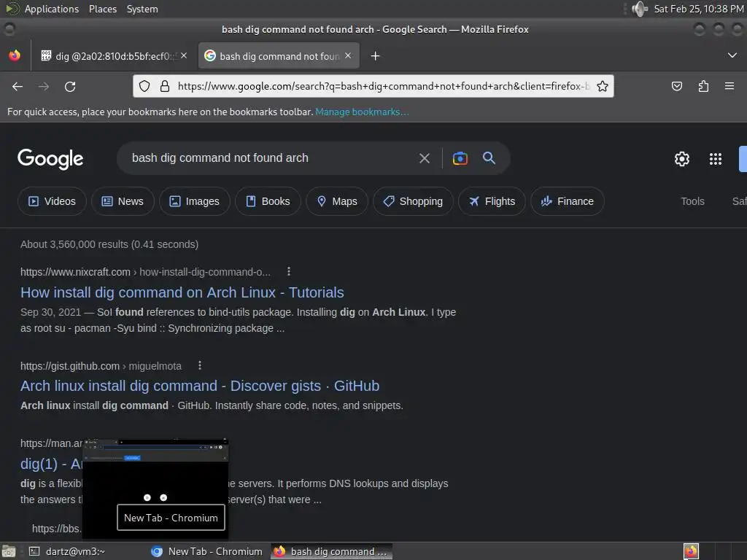Image resolution: width=747 pixels, height=560 pixels.
Task: Go forward to the next page
Action: pos(44,86)
